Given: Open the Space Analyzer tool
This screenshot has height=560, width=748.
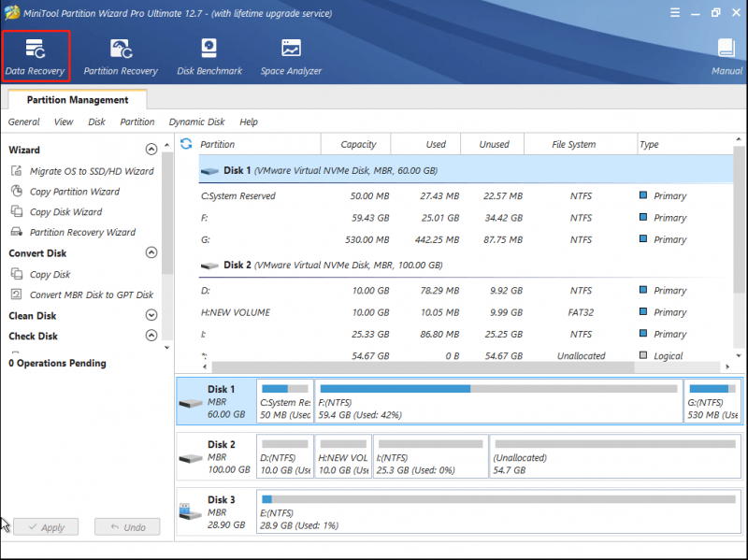Looking at the screenshot, I should [291, 57].
